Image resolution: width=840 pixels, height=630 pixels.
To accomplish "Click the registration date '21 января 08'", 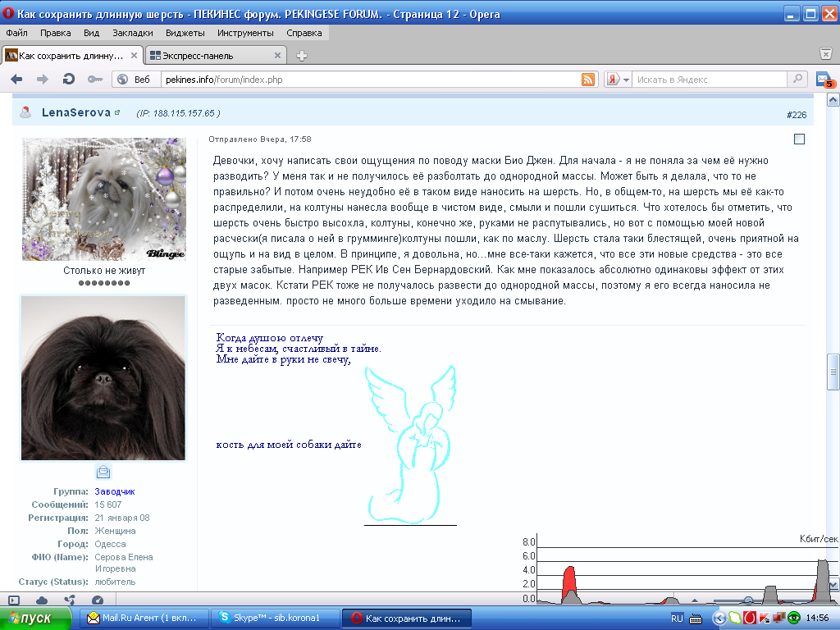I will (x=122, y=518).
